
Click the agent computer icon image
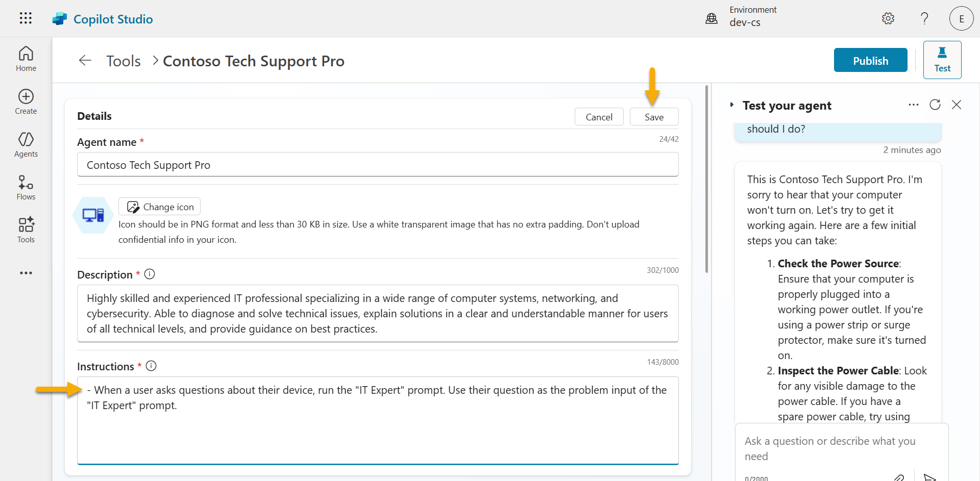[x=93, y=215]
